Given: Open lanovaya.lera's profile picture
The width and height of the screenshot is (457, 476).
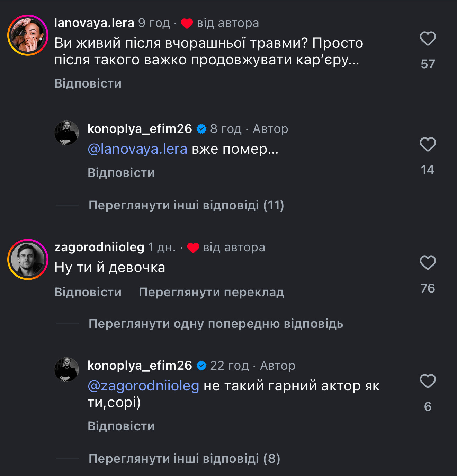Looking at the screenshot, I should pyautogui.click(x=28, y=35).
